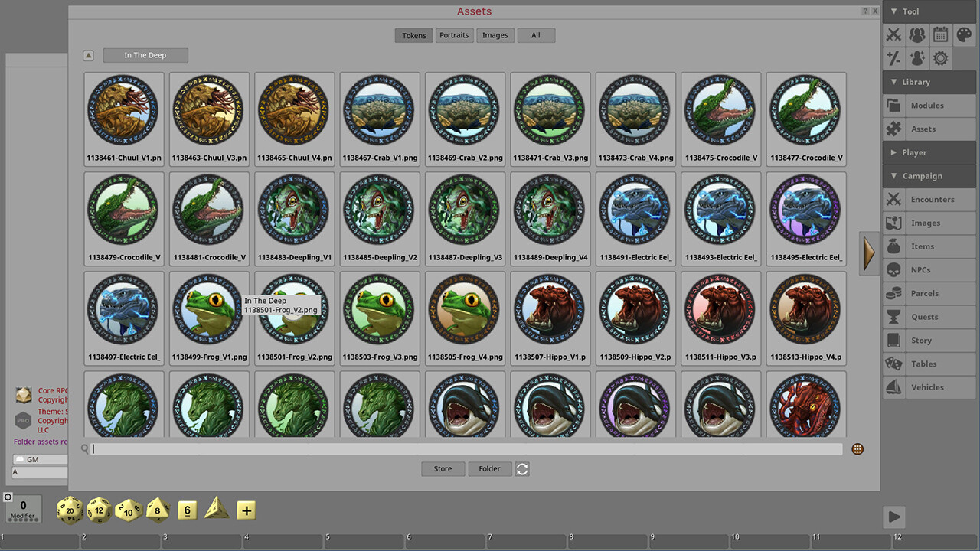Screen dimensions: 980x551
Task: Open the color palette tool
Action: pyautogui.click(x=962, y=34)
